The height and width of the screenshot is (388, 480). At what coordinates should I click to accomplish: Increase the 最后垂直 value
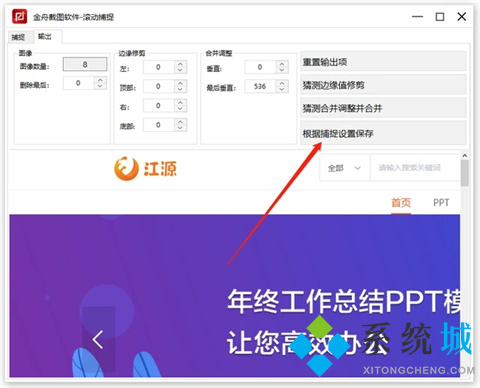click(282, 83)
